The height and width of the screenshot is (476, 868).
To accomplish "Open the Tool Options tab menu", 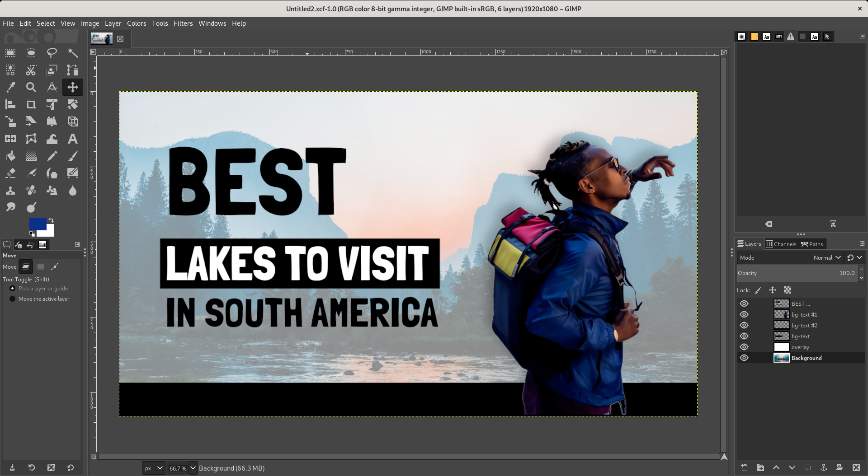I will click(77, 244).
